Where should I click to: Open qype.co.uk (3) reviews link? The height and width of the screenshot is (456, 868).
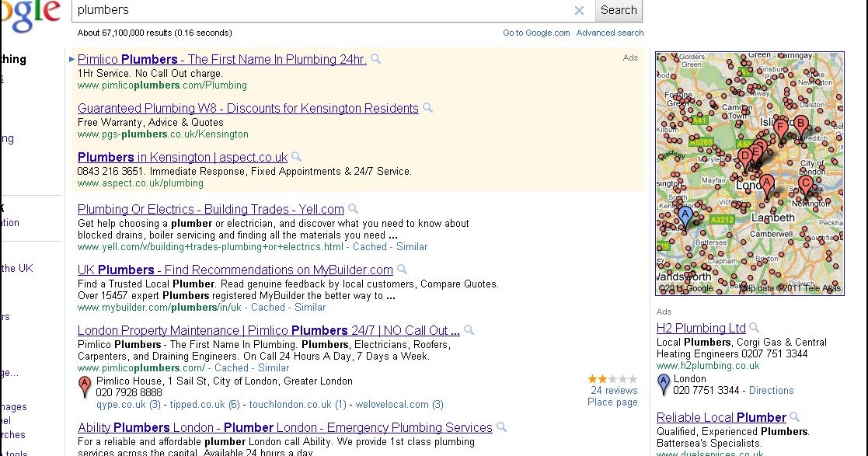pos(128,405)
